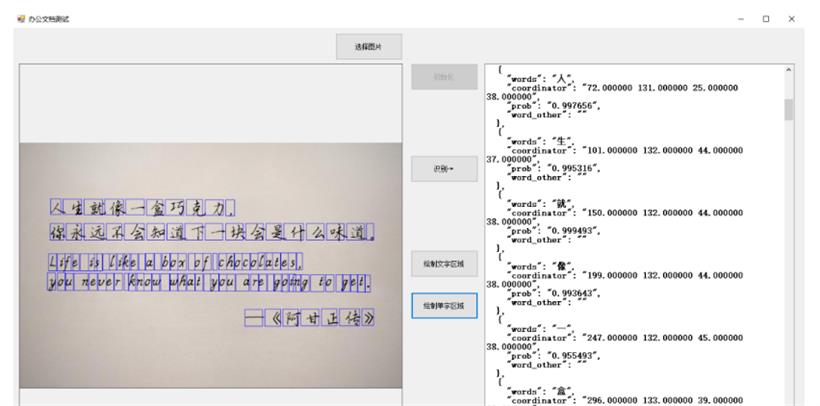Screen dimensions: 820x406
Task: Click the app icon in the title bar
Action: [x=21, y=19]
